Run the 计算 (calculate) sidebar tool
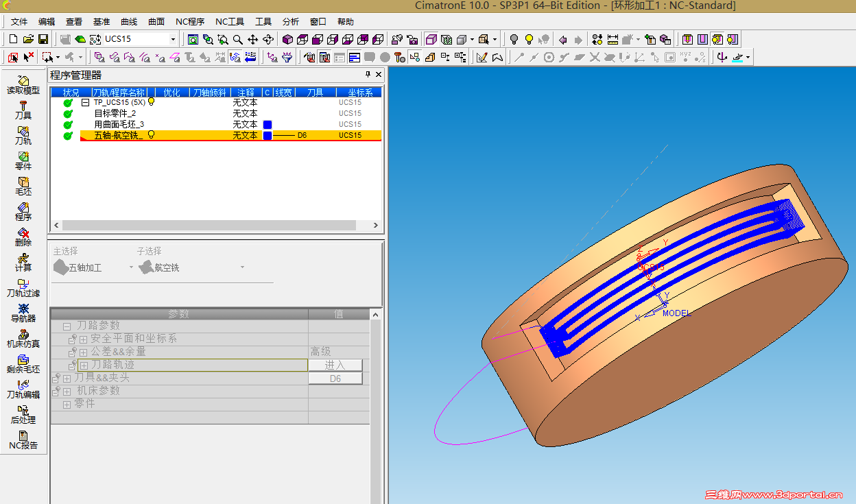Viewport: 856px width, 504px height. pos(23,263)
